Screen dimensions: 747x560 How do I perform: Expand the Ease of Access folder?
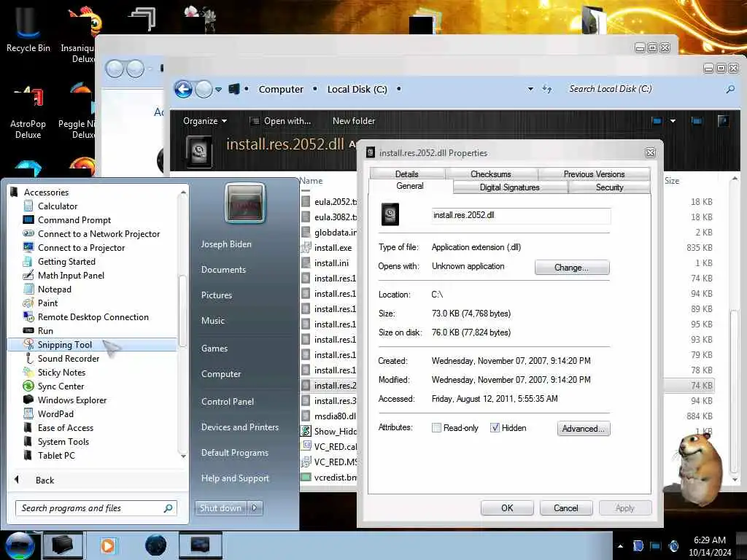pyautogui.click(x=65, y=427)
